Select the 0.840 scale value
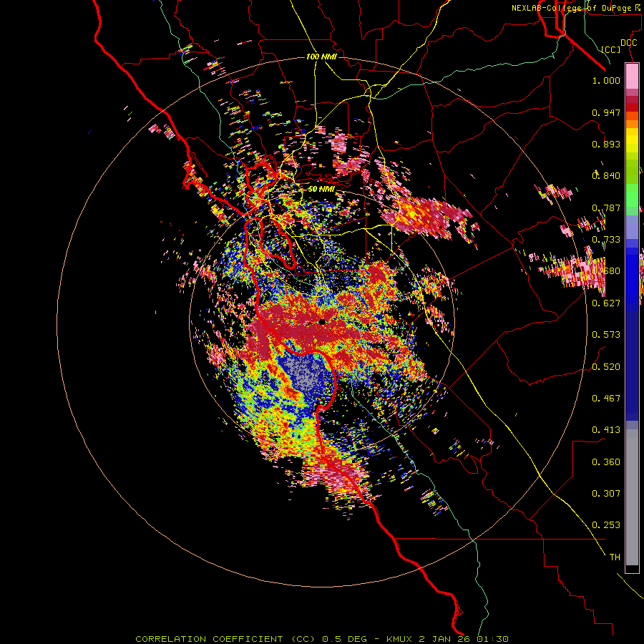This screenshot has width=644, height=644. pyautogui.click(x=606, y=176)
